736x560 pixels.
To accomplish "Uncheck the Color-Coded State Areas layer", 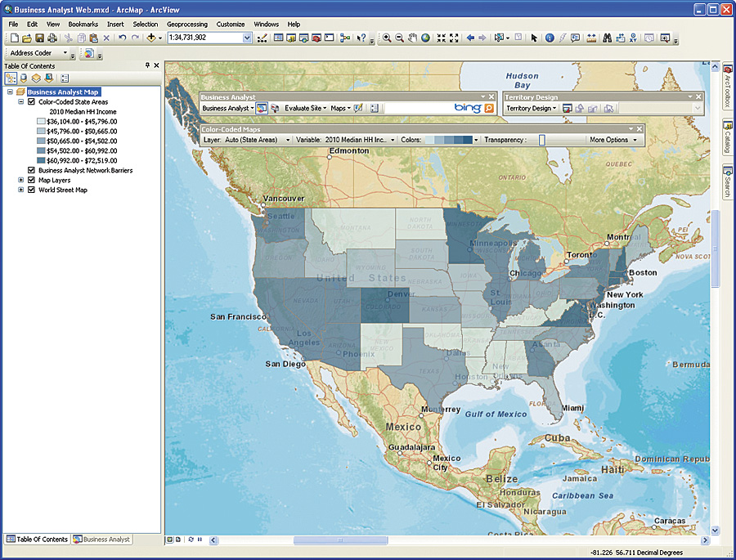I will pyautogui.click(x=32, y=102).
